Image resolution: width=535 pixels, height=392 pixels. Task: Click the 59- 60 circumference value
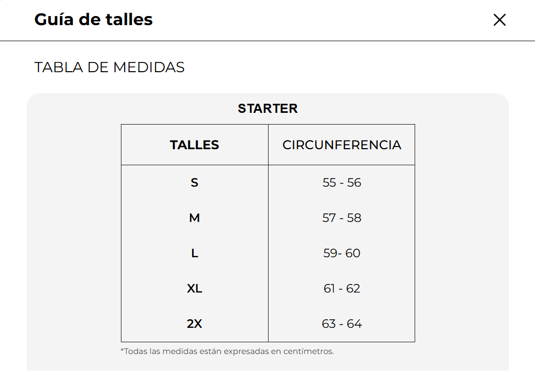(x=341, y=253)
